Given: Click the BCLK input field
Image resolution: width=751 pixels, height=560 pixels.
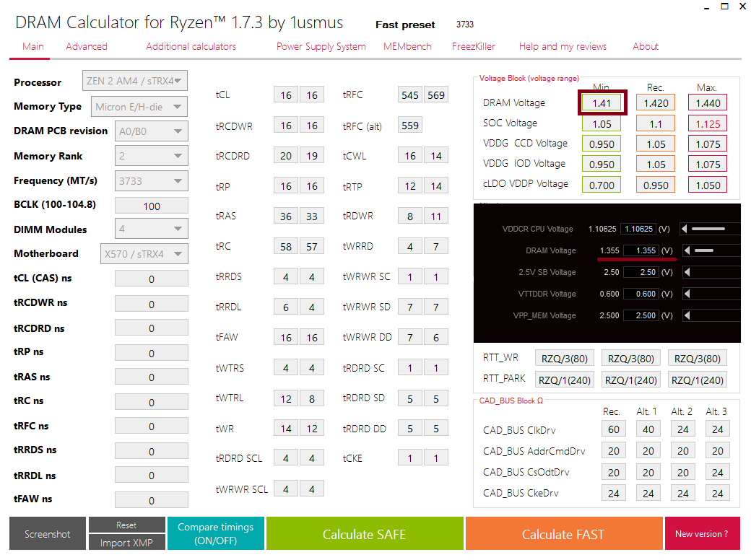Looking at the screenshot, I should (x=152, y=206).
